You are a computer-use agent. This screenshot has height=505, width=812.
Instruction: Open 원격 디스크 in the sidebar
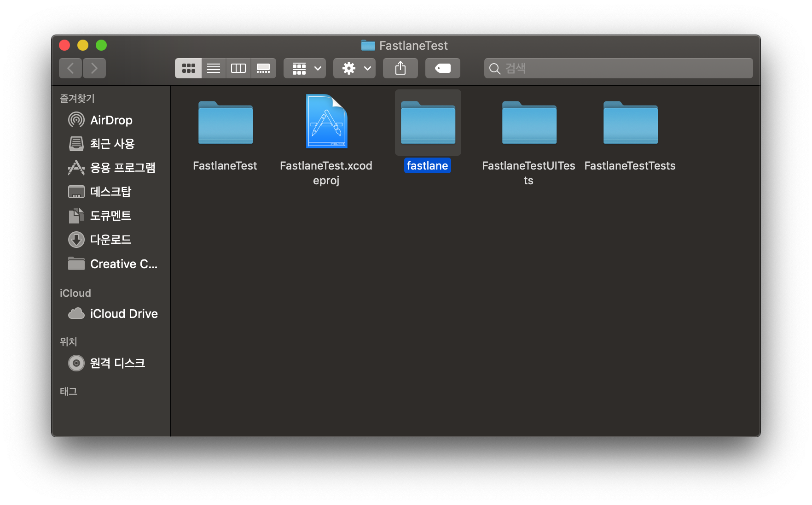pyautogui.click(x=110, y=364)
